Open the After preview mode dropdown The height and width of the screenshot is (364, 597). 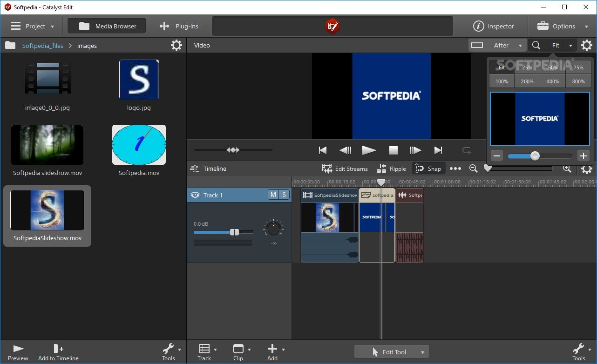(x=497, y=45)
